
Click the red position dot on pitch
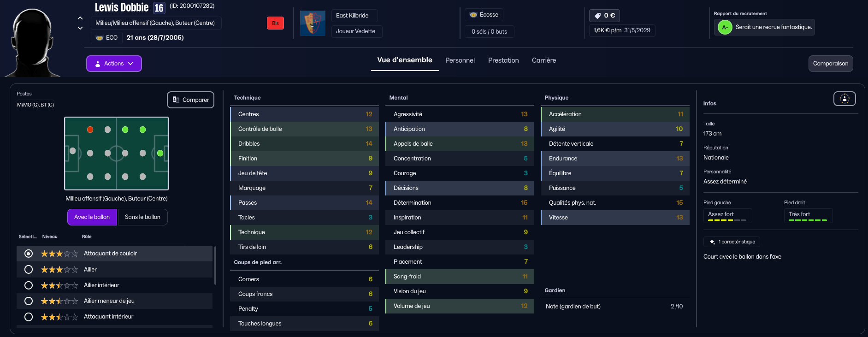(90, 130)
